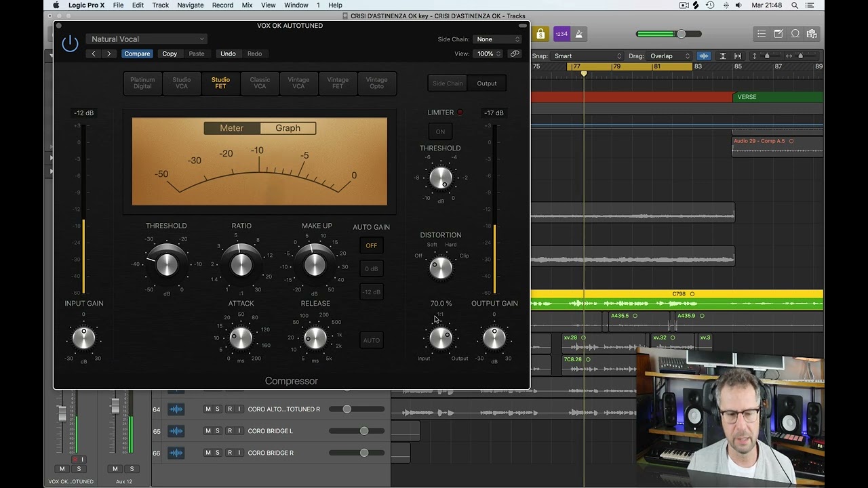Select the 0 dB auto gain option
This screenshot has width=868, height=488.
coord(371,269)
